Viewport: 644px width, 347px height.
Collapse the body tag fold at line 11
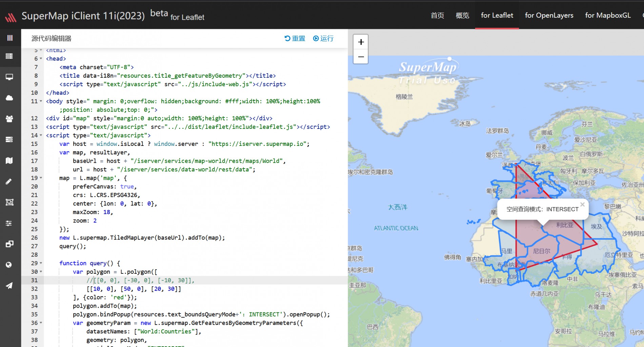(x=41, y=101)
